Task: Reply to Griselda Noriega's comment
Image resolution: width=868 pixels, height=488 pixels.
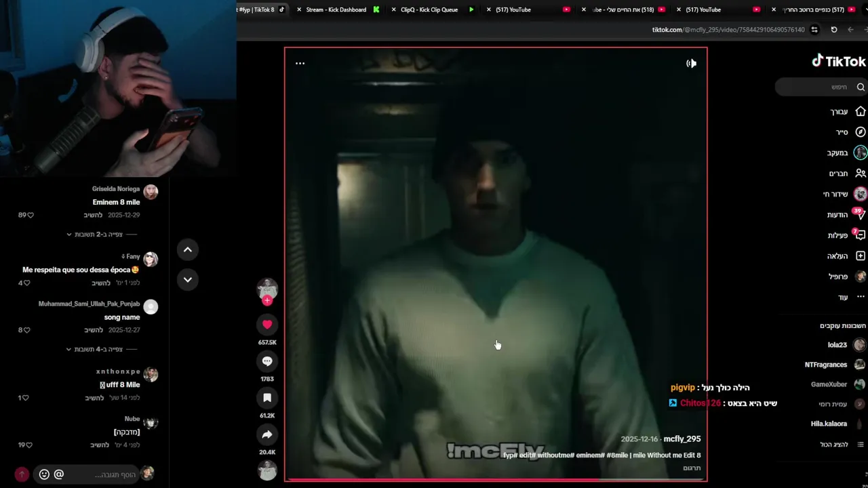Action: [x=94, y=215]
